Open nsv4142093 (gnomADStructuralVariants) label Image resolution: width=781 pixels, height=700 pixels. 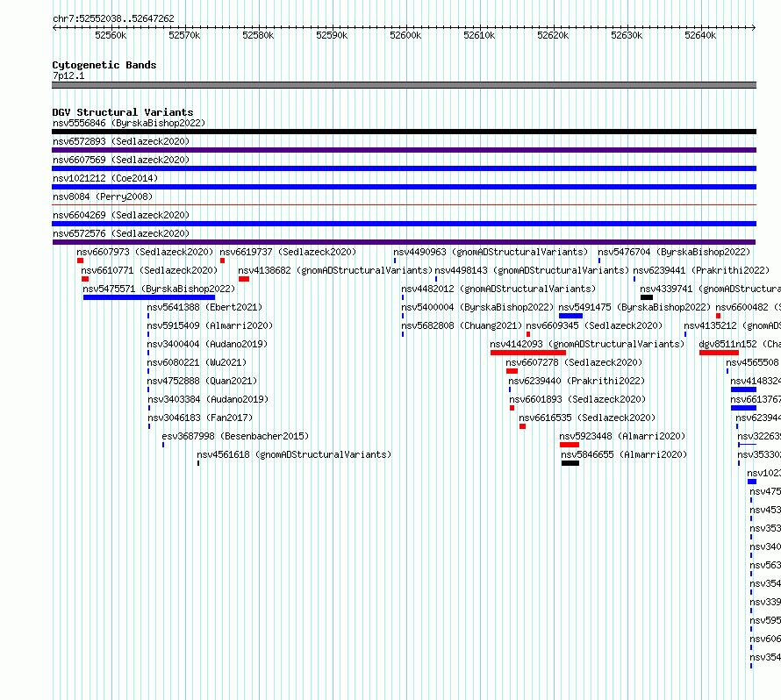tap(587, 344)
